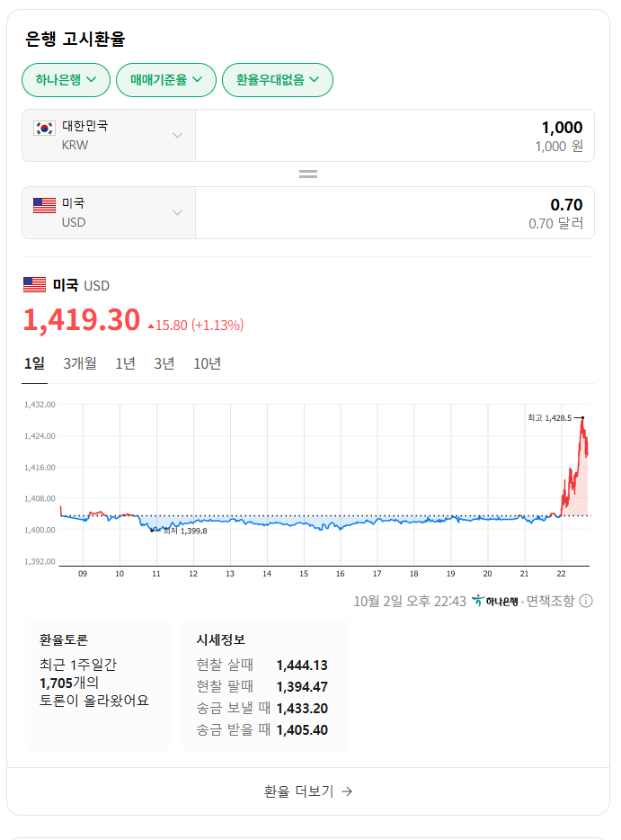
Task: Click the US flag beside 미국 USD heading
Action: [x=34, y=285]
